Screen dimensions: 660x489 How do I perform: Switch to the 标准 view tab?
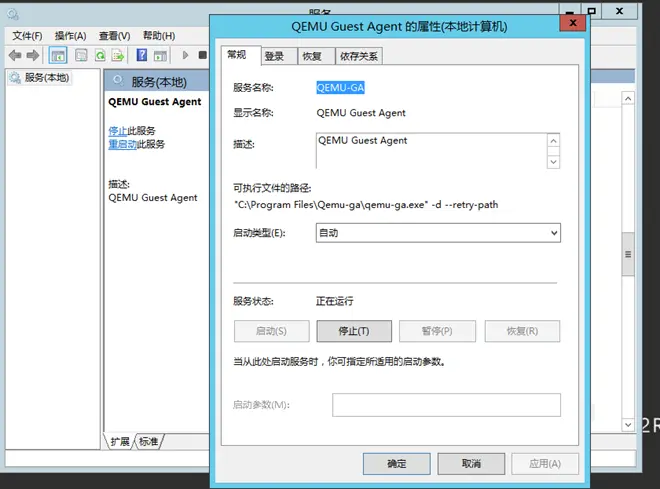149,441
